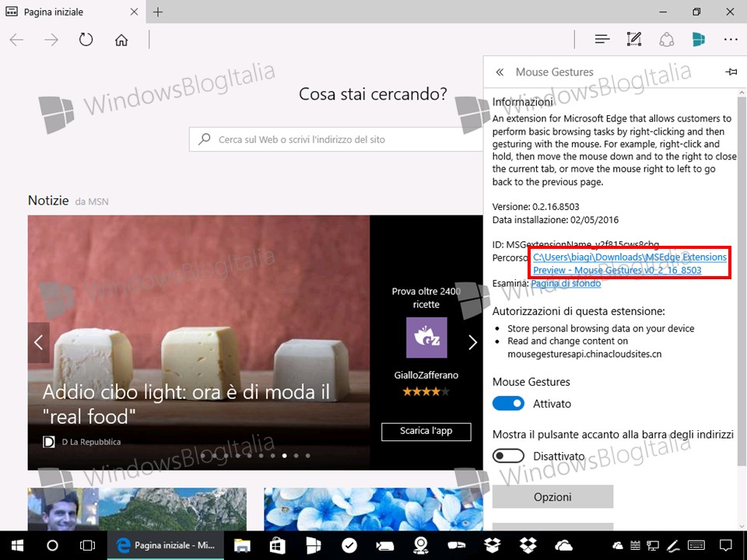Pin the Mouse Gestures pane
The image size is (747, 560).
pyautogui.click(x=731, y=72)
